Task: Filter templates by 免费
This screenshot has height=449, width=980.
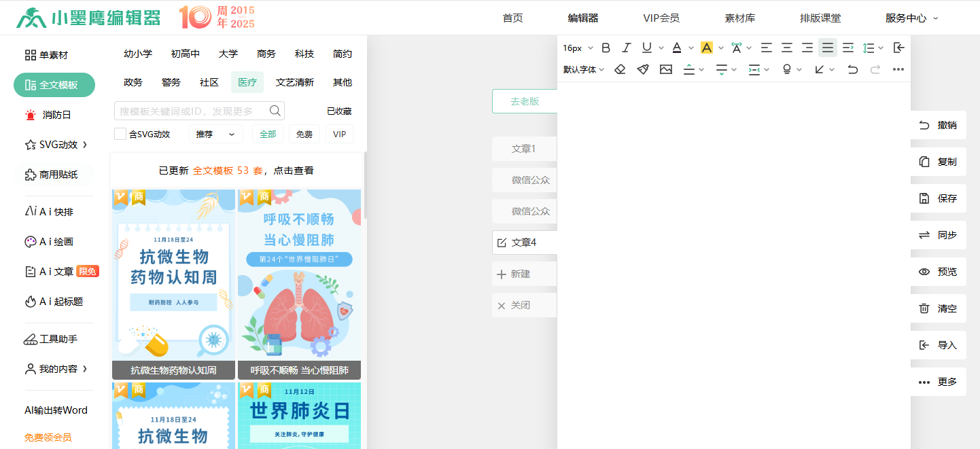Action: coord(304,134)
